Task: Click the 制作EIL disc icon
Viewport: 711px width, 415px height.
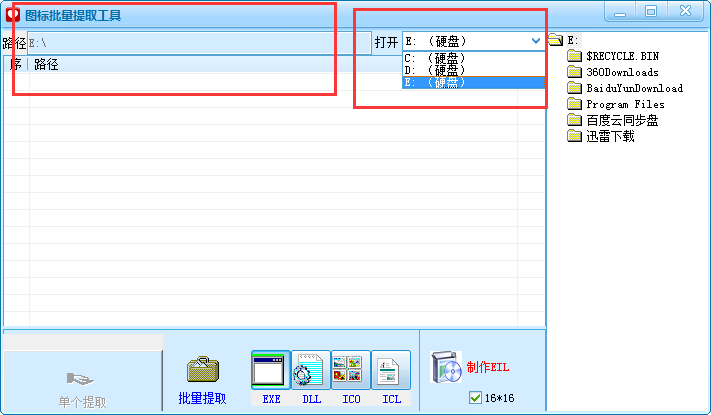Action: click(445, 368)
